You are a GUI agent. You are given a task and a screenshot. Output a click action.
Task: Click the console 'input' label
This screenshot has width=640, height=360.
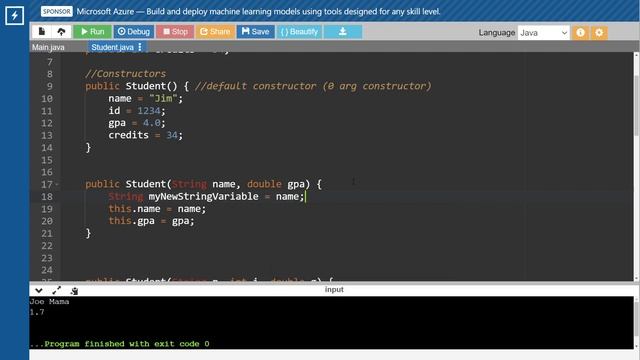coord(334,289)
